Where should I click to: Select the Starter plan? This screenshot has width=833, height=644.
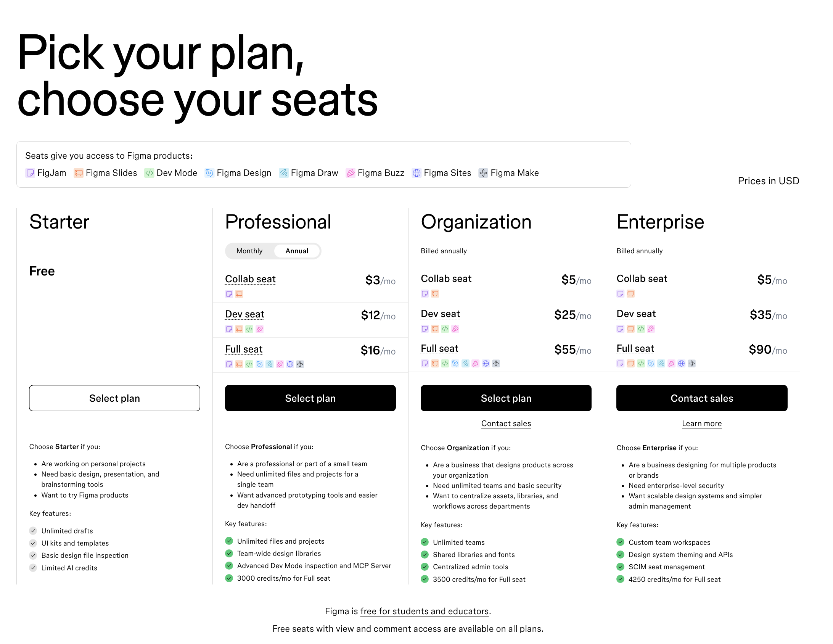pos(114,398)
